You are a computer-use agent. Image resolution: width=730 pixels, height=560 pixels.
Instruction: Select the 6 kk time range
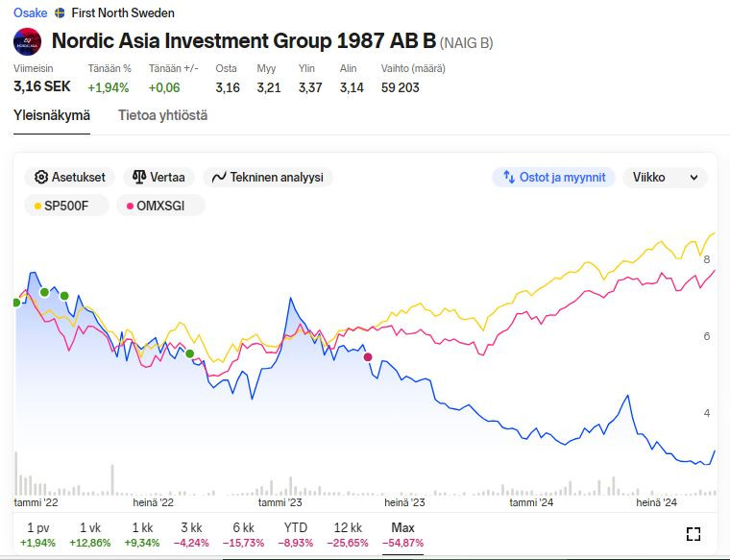tap(243, 534)
